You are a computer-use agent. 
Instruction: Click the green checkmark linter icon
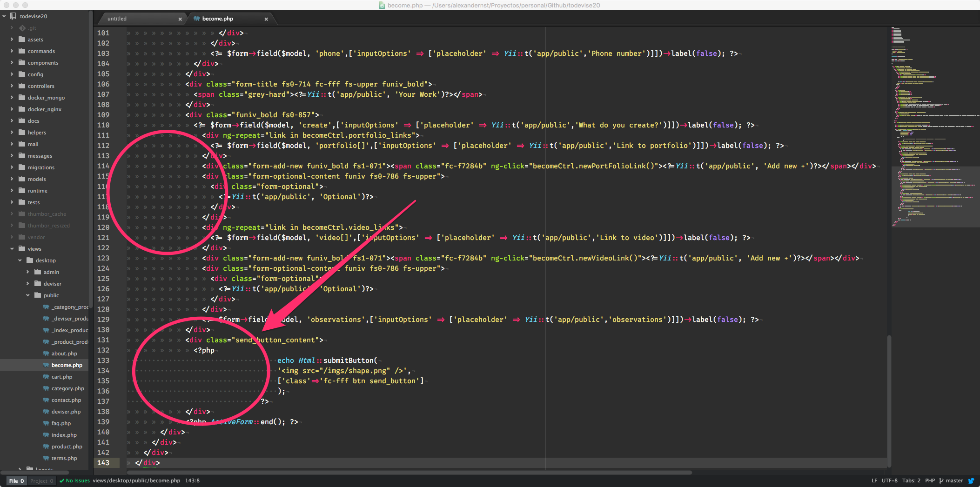click(x=62, y=481)
